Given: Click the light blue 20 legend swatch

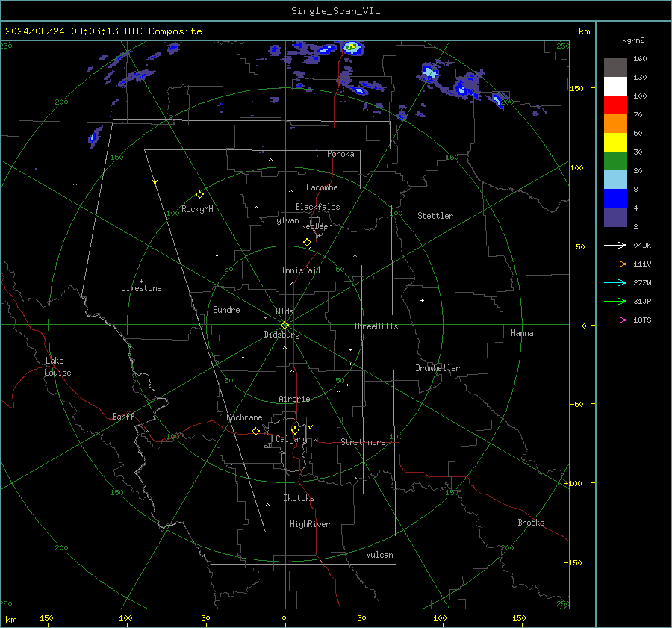Looking at the screenshot, I should [x=615, y=180].
